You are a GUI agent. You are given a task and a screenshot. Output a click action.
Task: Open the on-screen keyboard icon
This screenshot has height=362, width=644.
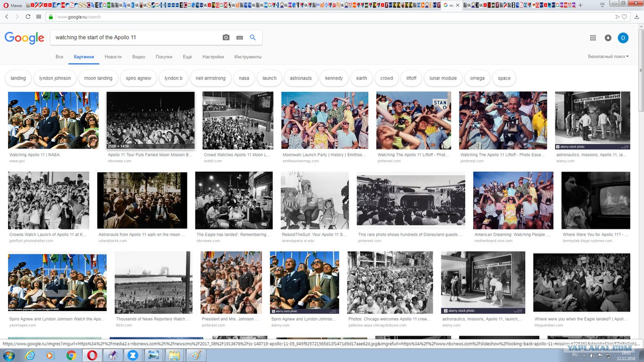239,37
